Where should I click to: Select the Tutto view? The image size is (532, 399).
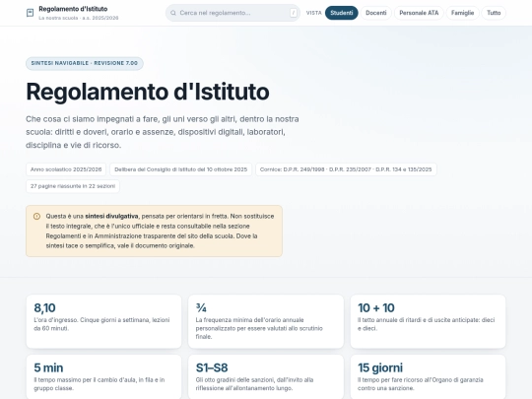coord(494,13)
